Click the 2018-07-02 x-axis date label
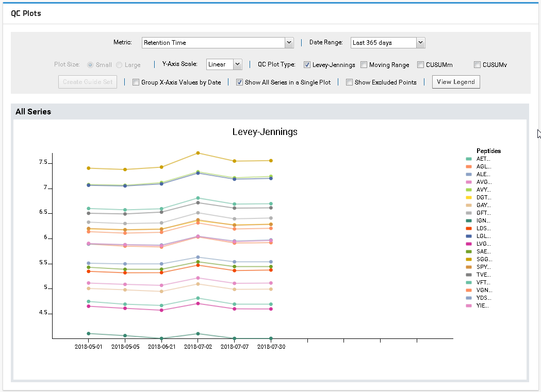 (x=198, y=347)
